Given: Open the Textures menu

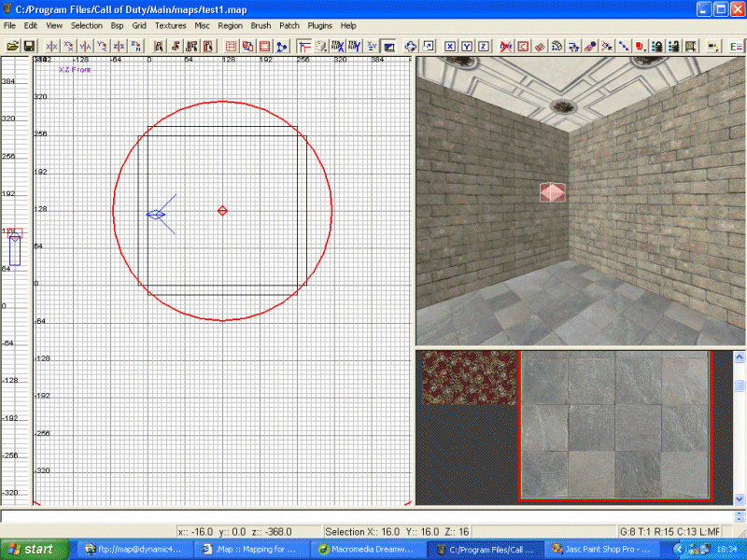Looking at the screenshot, I should [170, 26].
